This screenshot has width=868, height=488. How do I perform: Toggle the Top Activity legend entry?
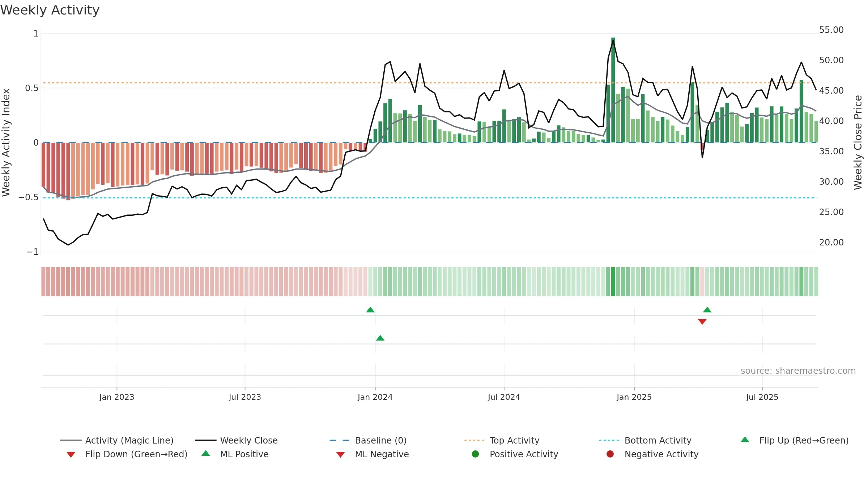[502, 440]
